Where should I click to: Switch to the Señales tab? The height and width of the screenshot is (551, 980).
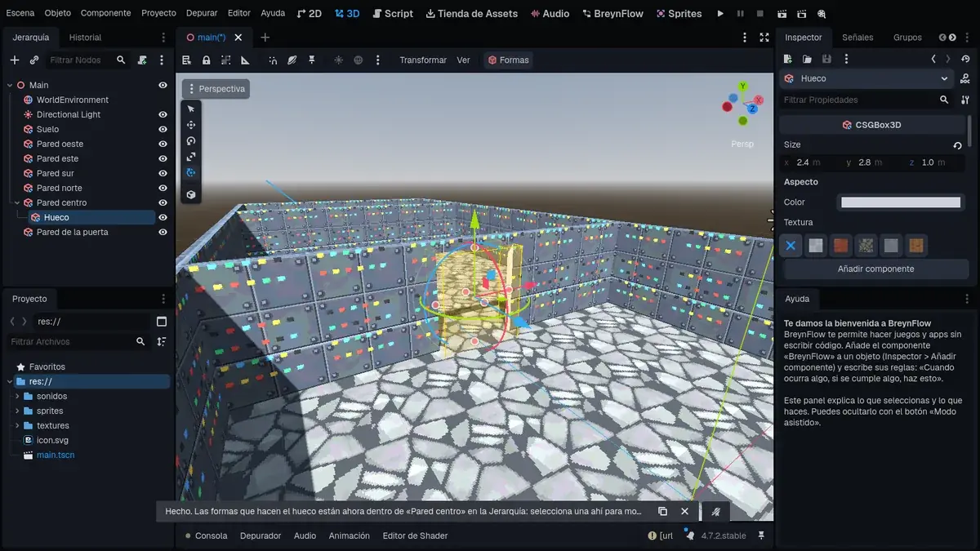tap(857, 38)
